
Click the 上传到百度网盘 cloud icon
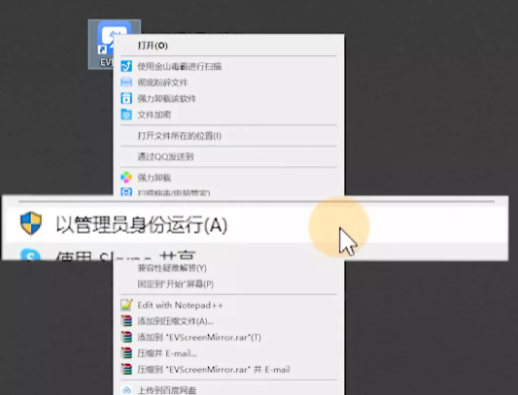coord(126,390)
